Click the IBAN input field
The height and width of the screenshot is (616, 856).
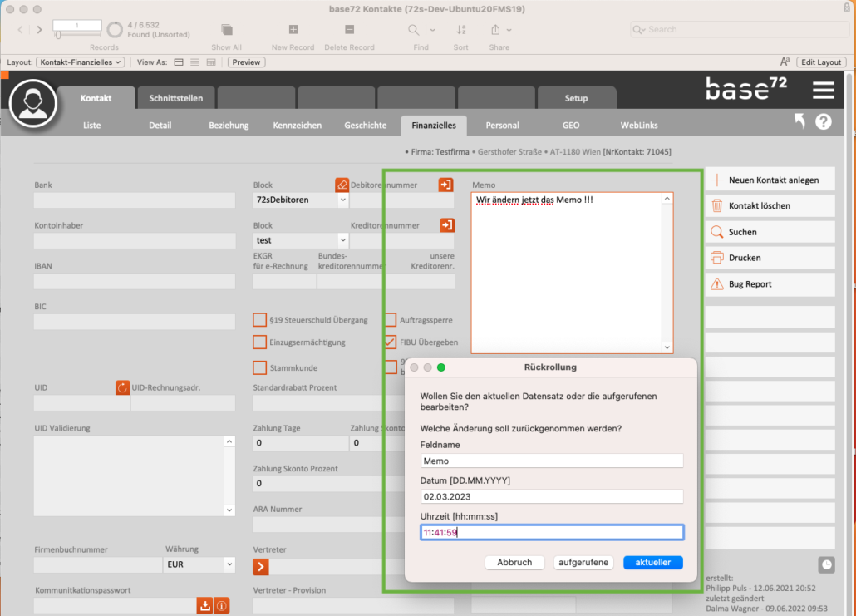click(135, 281)
